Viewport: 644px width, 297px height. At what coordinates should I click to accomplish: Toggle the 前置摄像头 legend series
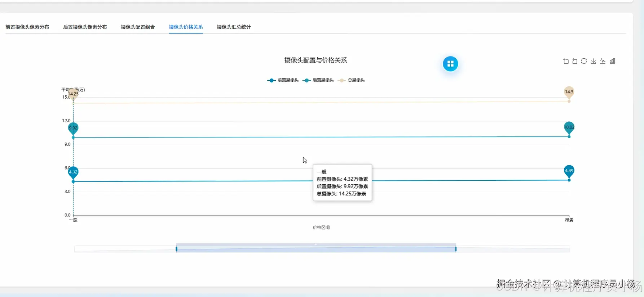[x=283, y=80]
